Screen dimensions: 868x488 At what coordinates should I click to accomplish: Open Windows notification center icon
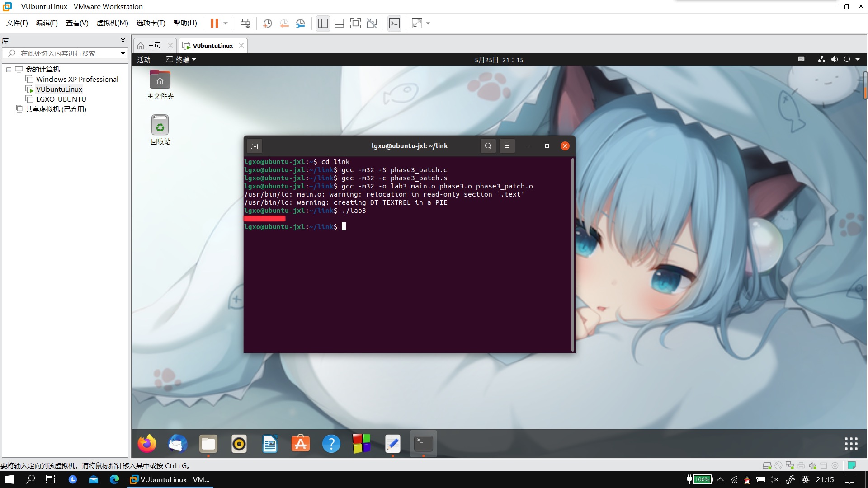(x=849, y=479)
